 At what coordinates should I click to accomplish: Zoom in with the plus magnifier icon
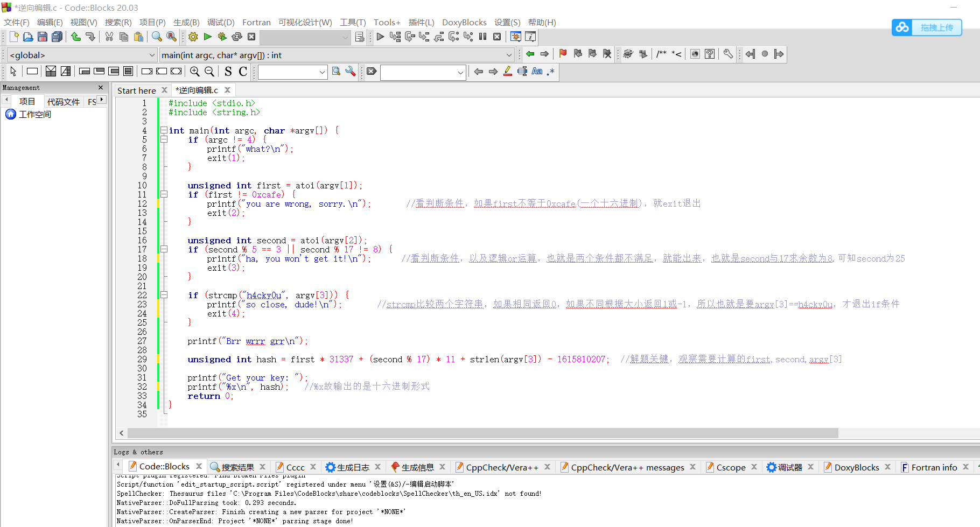click(195, 71)
